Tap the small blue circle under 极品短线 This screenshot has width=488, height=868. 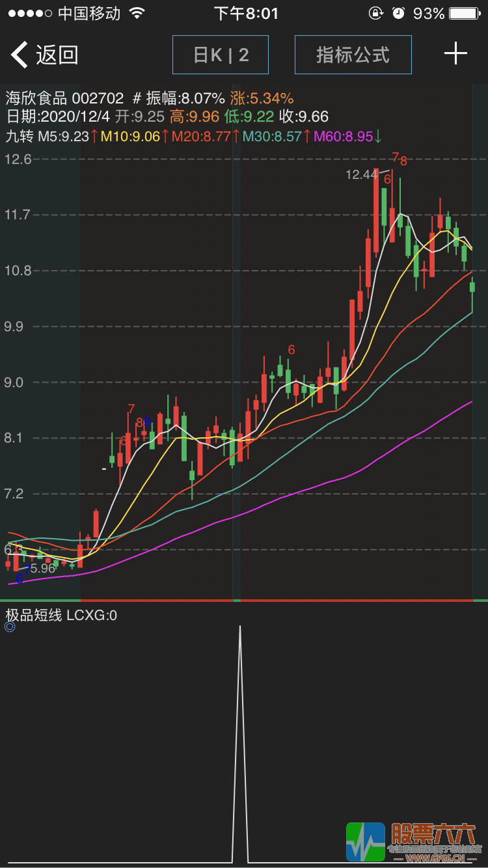tap(10, 627)
